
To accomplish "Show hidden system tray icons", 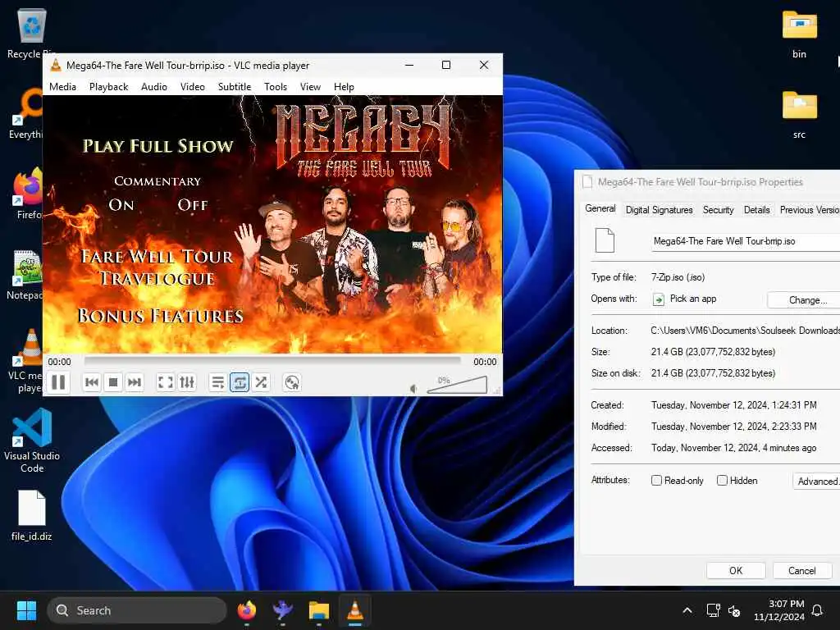I will (x=687, y=610).
